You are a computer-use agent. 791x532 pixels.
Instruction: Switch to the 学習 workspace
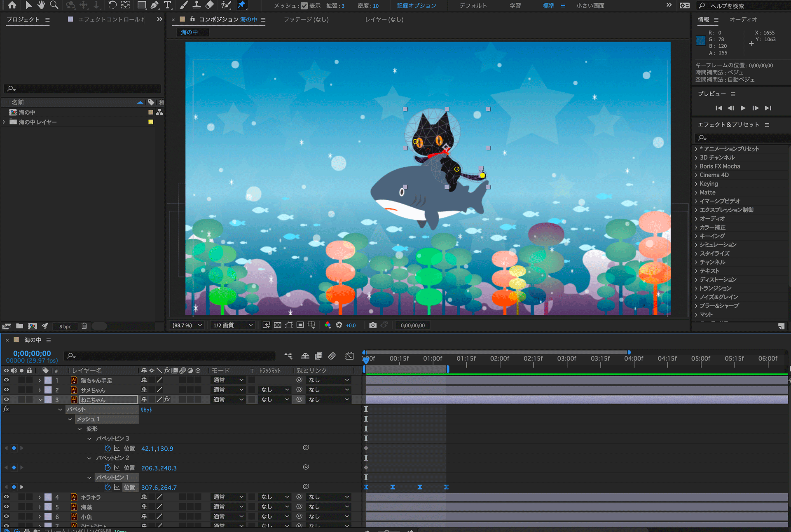pos(515,6)
